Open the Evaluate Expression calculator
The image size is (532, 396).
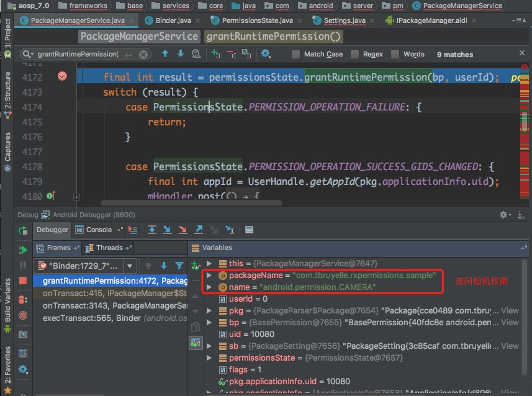click(249, 230)
